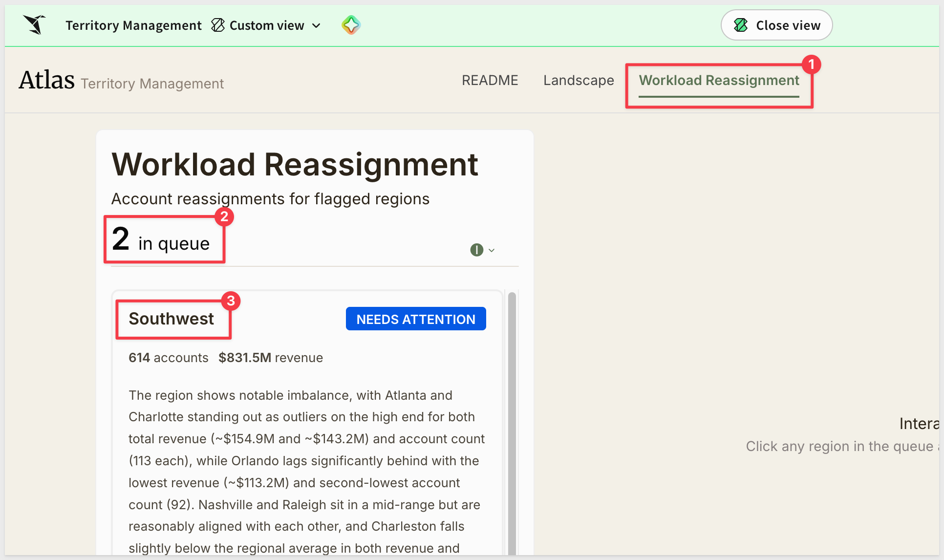Click the green status circle icon
The height and width of the screenshot is (560, 944).
click(476, 250)
